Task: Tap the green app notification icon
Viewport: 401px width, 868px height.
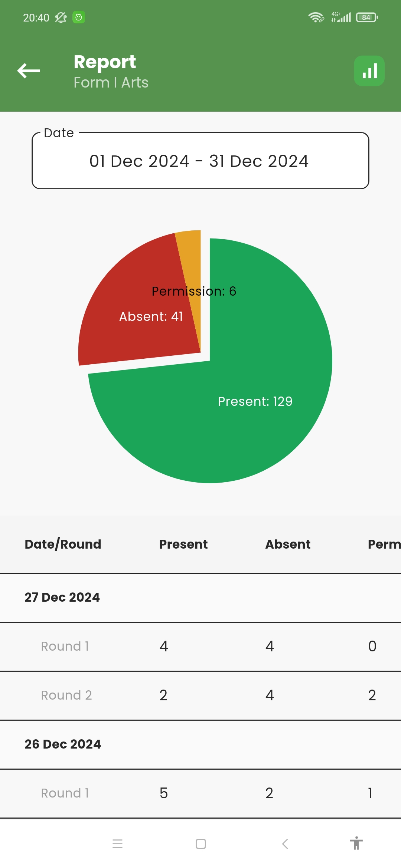Action: (78, 17)
